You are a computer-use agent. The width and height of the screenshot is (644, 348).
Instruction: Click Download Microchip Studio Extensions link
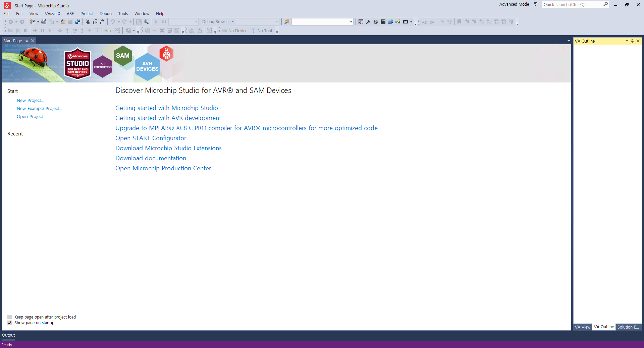click(x=168, y=148)
